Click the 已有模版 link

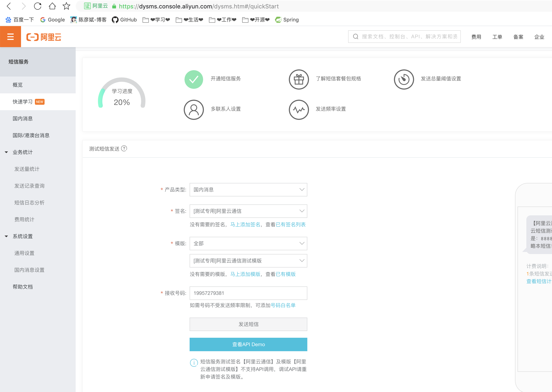pyautogui.click(x=285, y=274)
